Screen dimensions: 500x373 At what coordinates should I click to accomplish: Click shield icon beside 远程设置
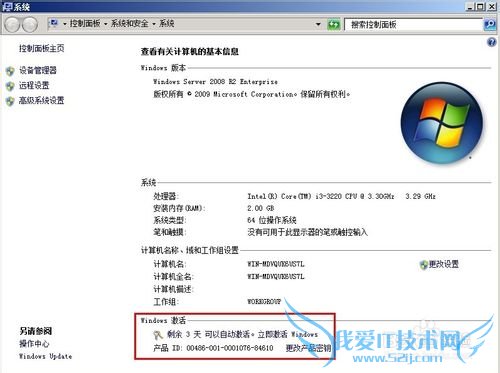click(x=10, y=86)
